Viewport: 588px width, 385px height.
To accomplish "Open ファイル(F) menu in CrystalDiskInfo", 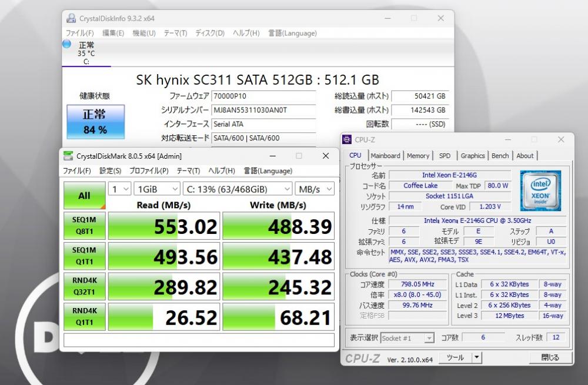I will click(x=79, y=33).
